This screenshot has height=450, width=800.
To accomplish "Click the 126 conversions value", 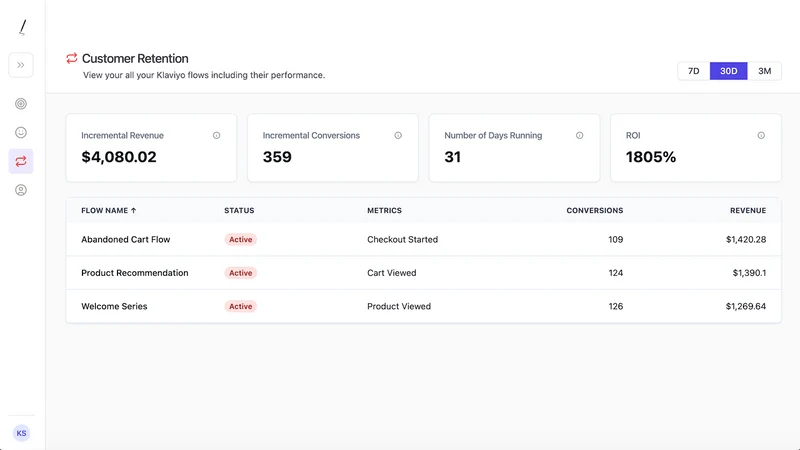I will (x=616, y=306).
